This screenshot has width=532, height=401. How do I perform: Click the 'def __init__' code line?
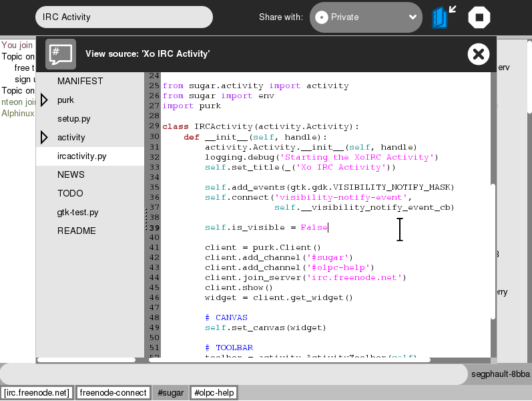point(255,137)
